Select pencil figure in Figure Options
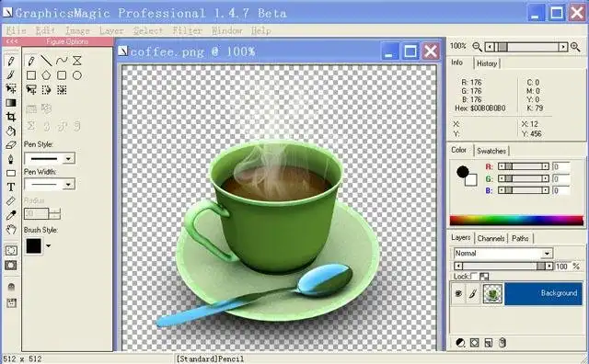This screenshot has height=364, width=589. (31, 61)
